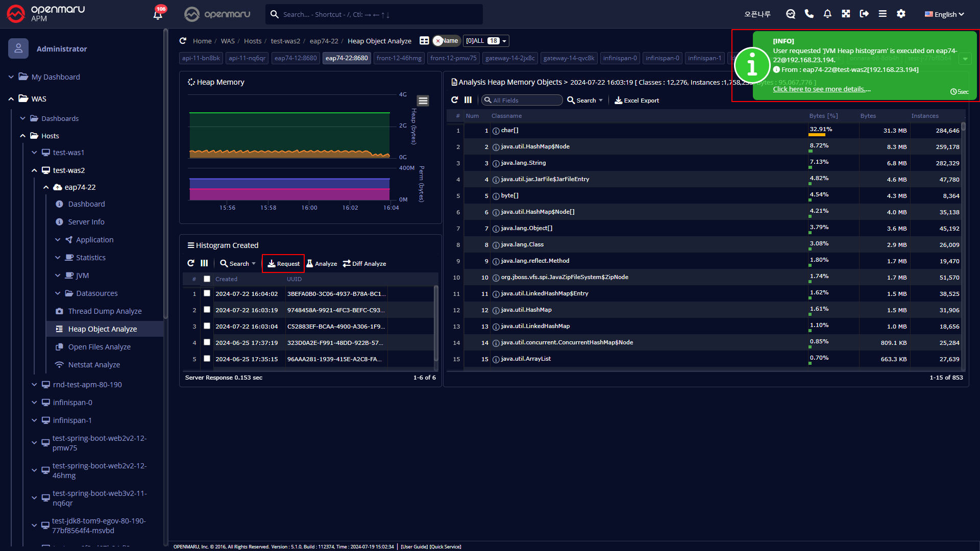Click the column selector icon in Analysis panel
Screen dimensions: 980x551
pyautogui.click(x=468, y=100)
